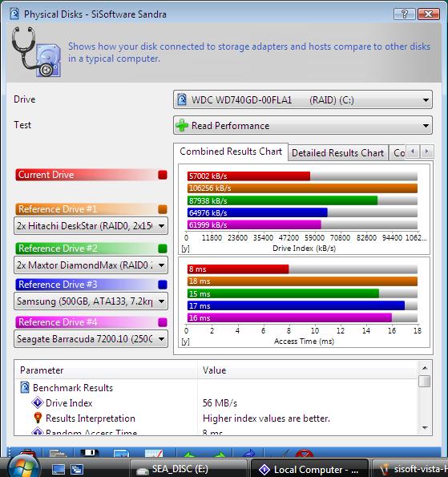Click the results list scrollbar thumb
The width and height of the screenshot is (448, 477).
425,381
